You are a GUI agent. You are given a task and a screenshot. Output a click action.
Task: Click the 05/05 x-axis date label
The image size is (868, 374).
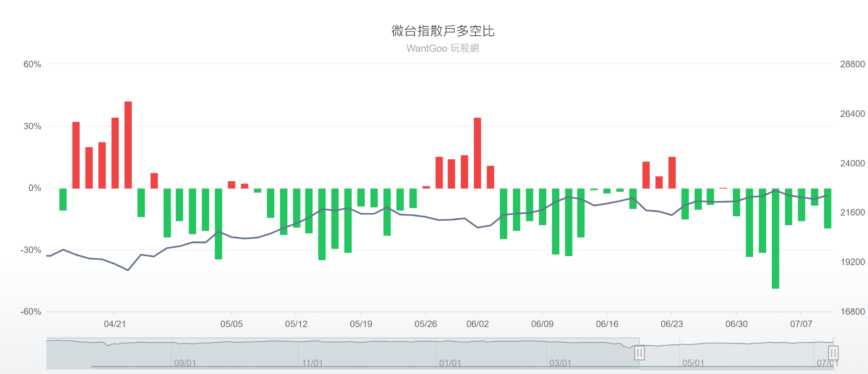click(x=231, y=324)
